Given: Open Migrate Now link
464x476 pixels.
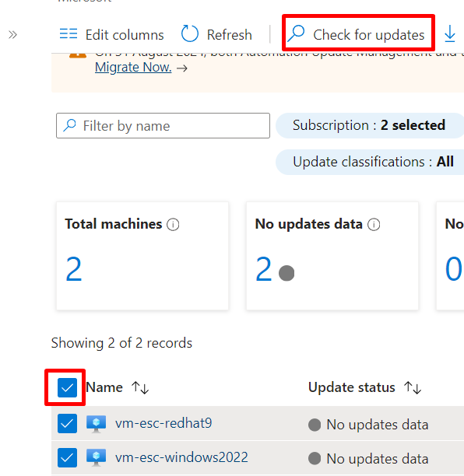Looking at the screenshot, I should coord(133,67).
